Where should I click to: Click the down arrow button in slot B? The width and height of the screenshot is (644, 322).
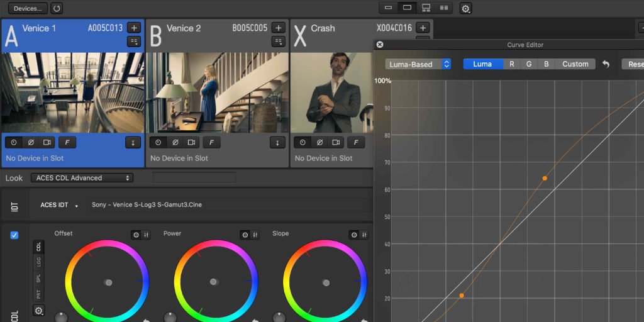(277, 143)
